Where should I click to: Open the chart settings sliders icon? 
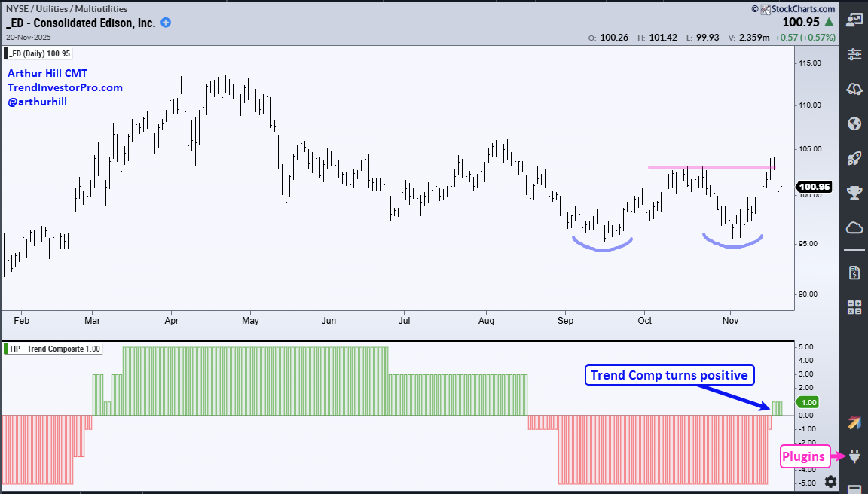(x=854, y=54)
